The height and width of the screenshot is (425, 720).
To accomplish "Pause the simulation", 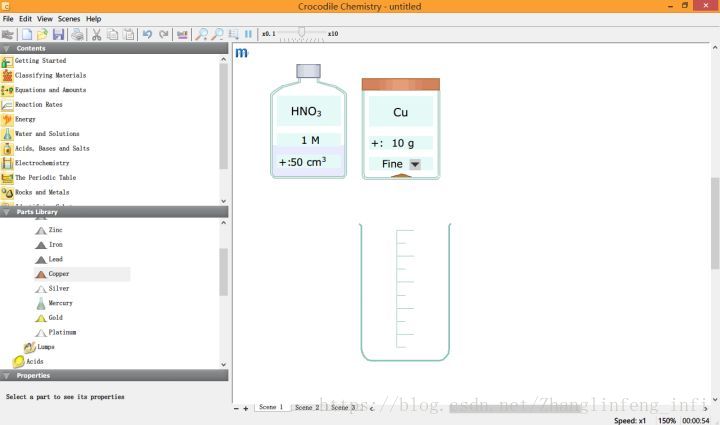I will [x=248, y=34].
